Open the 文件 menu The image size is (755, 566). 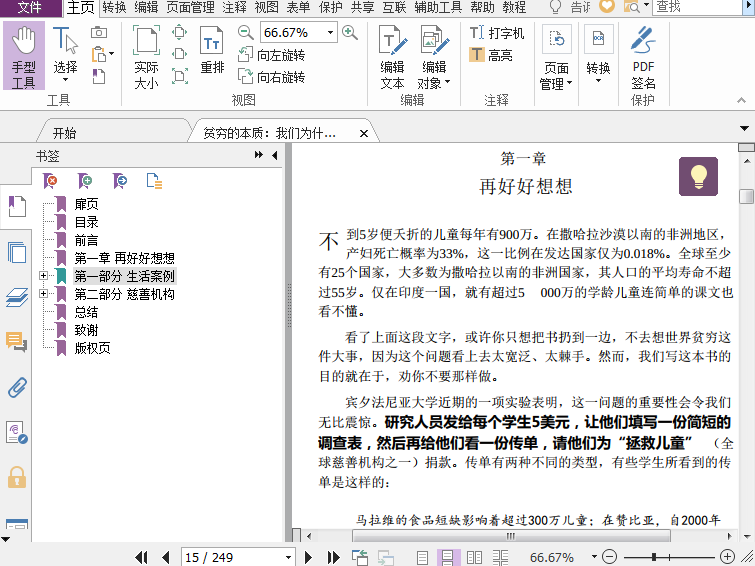(30, 7)
